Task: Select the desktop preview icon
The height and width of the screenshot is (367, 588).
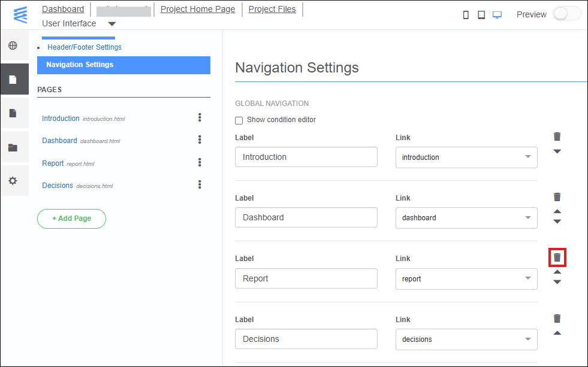Action: (x=497, y=14)
